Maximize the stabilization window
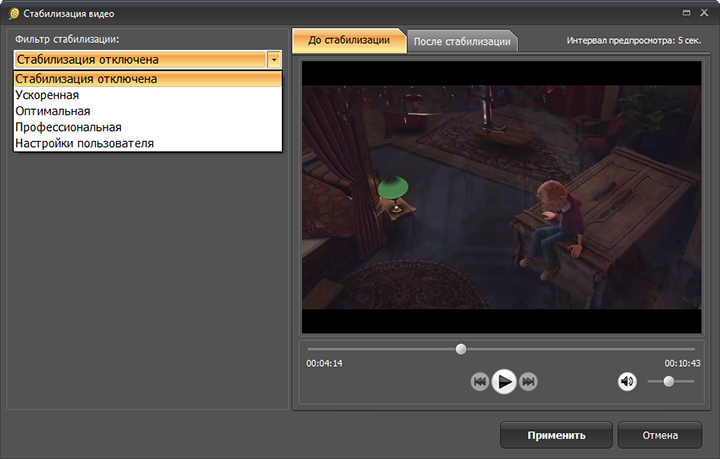This screenshot has height=459, width=720. point(686,13)
